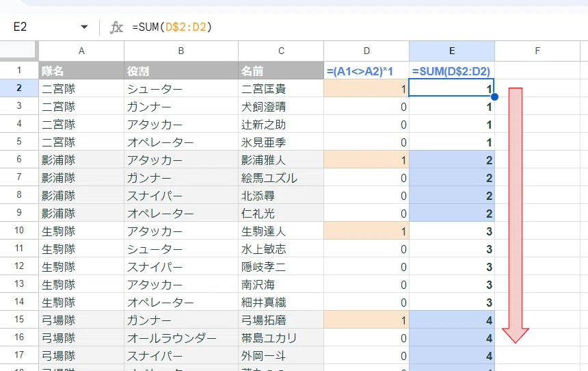Click cell D10 with value 1
588x371 pixels.
pyautogui.click(x=366, y=231)
